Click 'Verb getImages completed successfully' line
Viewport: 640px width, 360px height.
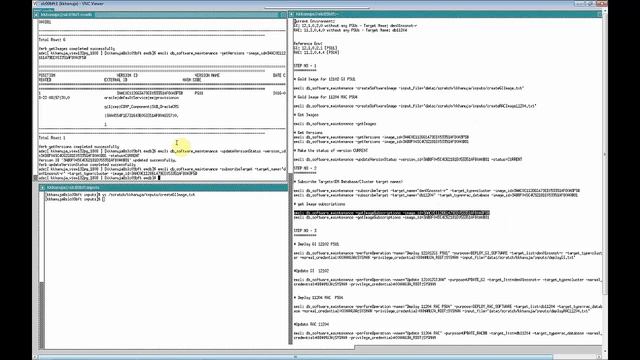coord(77,49)
